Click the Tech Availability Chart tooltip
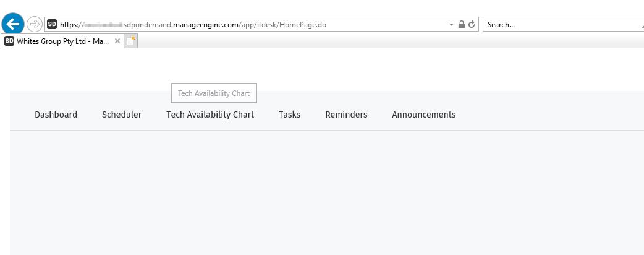The height and width of the screenshot is (255, 644). [214, 93]
